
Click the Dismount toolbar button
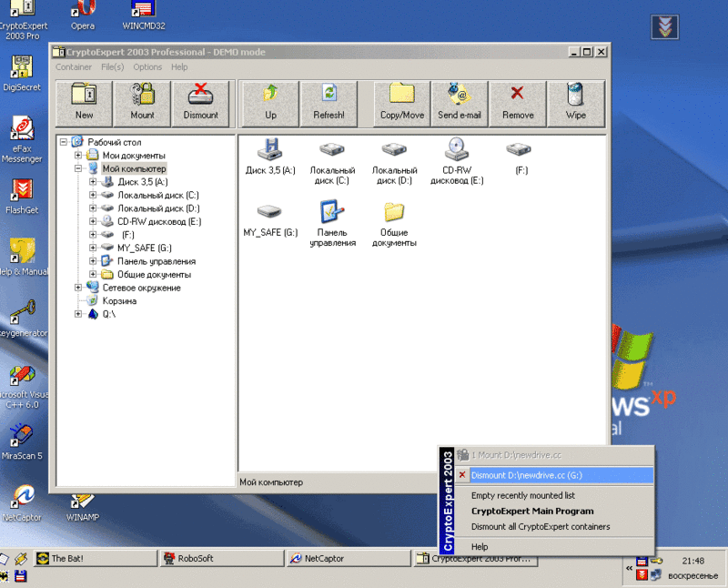[200, 104]
